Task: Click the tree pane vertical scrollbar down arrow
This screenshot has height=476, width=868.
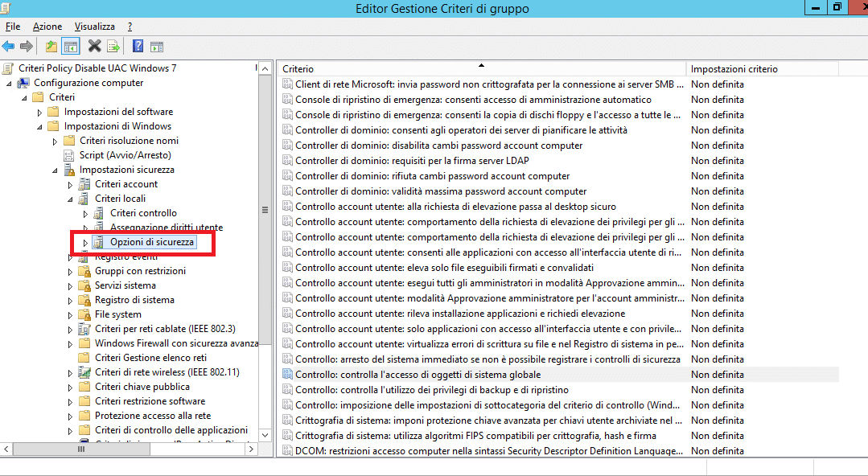Action: tap(265, 434)
